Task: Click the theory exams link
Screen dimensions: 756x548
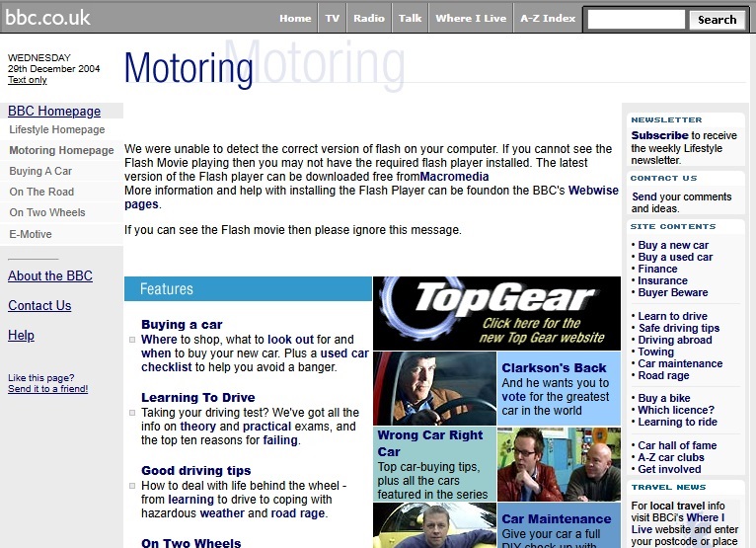Action: coord(197,427)
